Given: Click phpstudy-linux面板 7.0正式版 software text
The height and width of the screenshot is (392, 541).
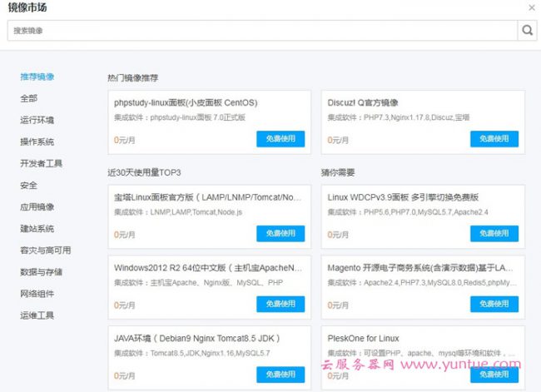Looking at the screenshot, I should click(x=198, y=117).
